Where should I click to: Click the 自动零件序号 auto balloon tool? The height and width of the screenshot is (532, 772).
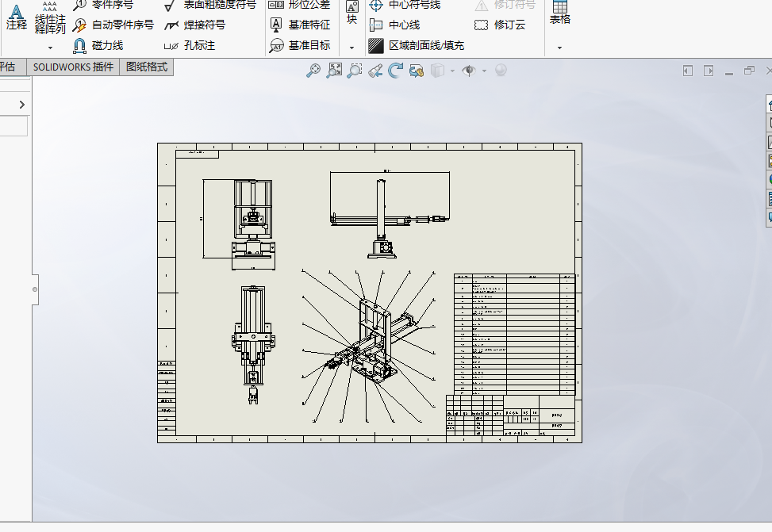113,25
